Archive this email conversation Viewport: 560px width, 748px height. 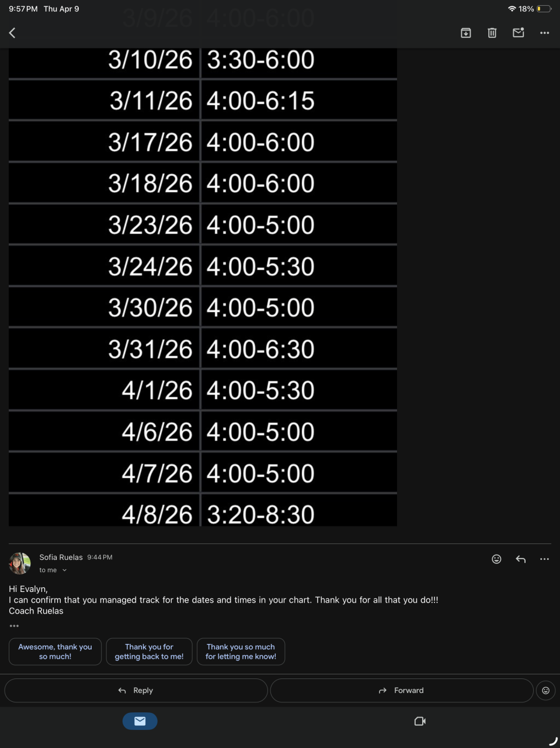(x=466, y=33)
